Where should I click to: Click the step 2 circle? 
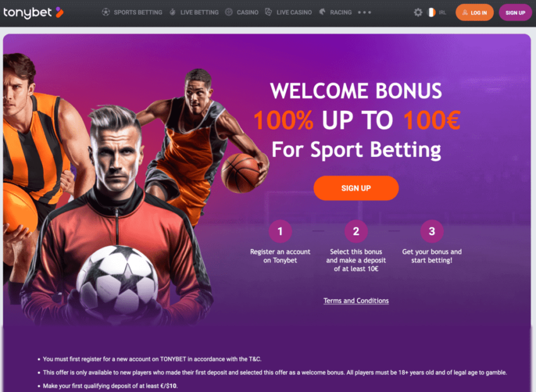(356, 231)
